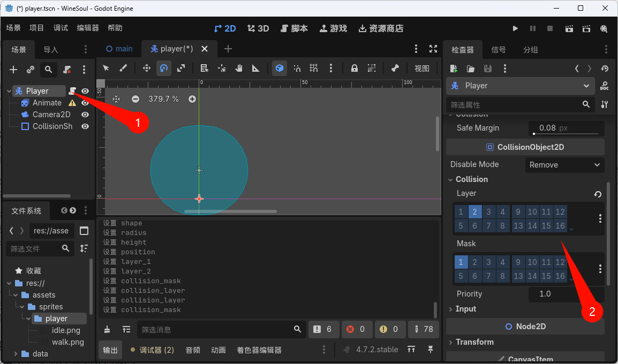Select the rotate mode tool in viewport toolbar
618x364 pixels.
(x=163, y=68)
